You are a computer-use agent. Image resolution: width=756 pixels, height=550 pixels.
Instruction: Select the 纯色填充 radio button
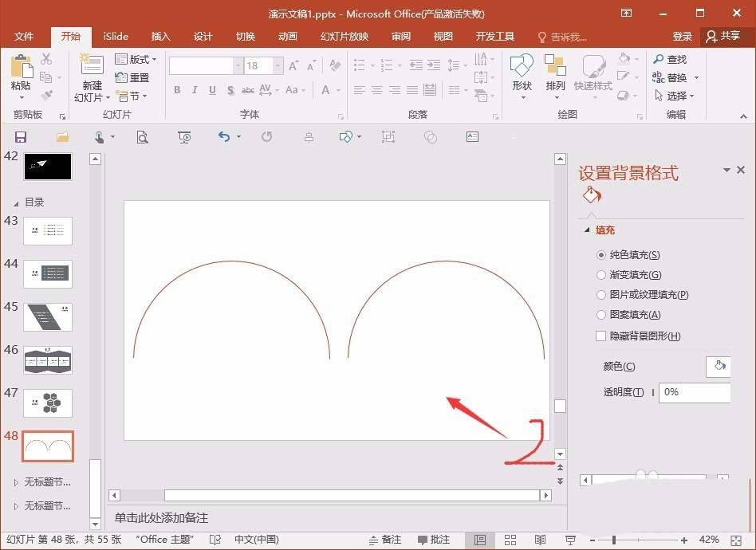pyautogui.click(x=601, y=254)
